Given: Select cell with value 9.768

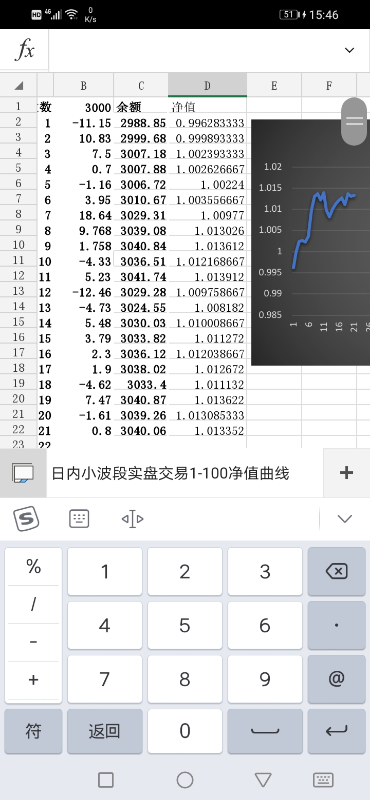Looking at the screenshot, I should click(83, 230).
